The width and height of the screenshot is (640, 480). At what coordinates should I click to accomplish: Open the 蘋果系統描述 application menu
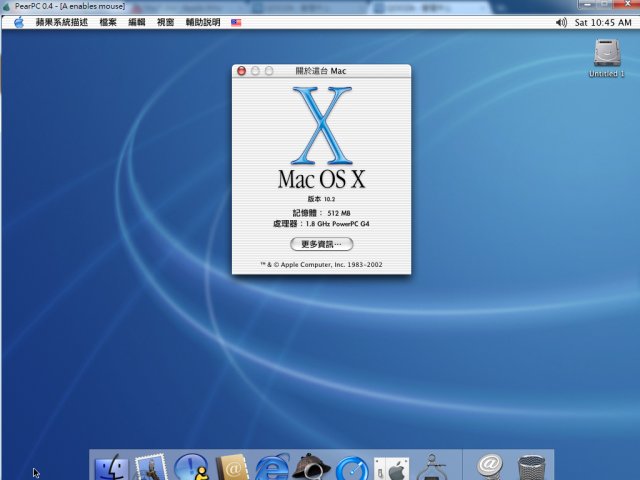coord(62,22)
